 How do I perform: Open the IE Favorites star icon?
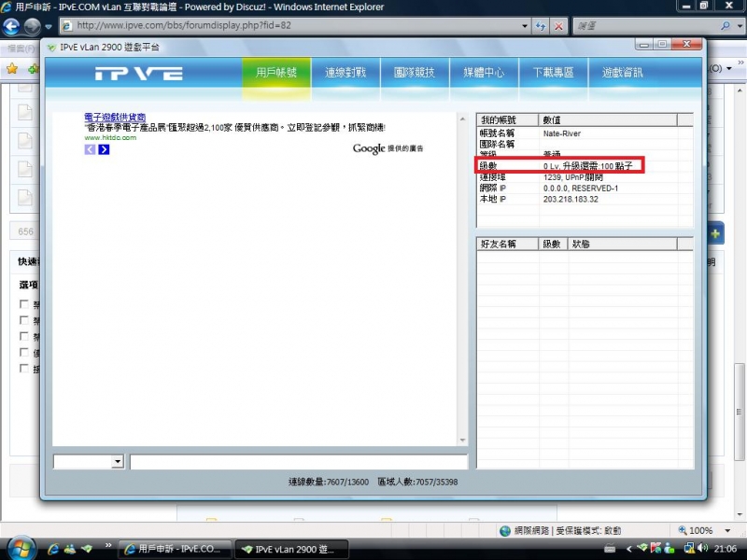click(x=12, y=68)
